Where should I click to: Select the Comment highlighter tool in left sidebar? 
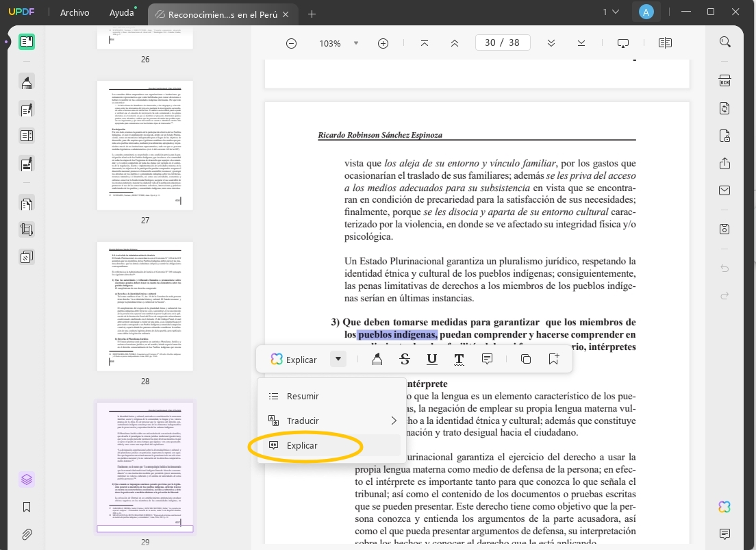click(x=27, y=82)
